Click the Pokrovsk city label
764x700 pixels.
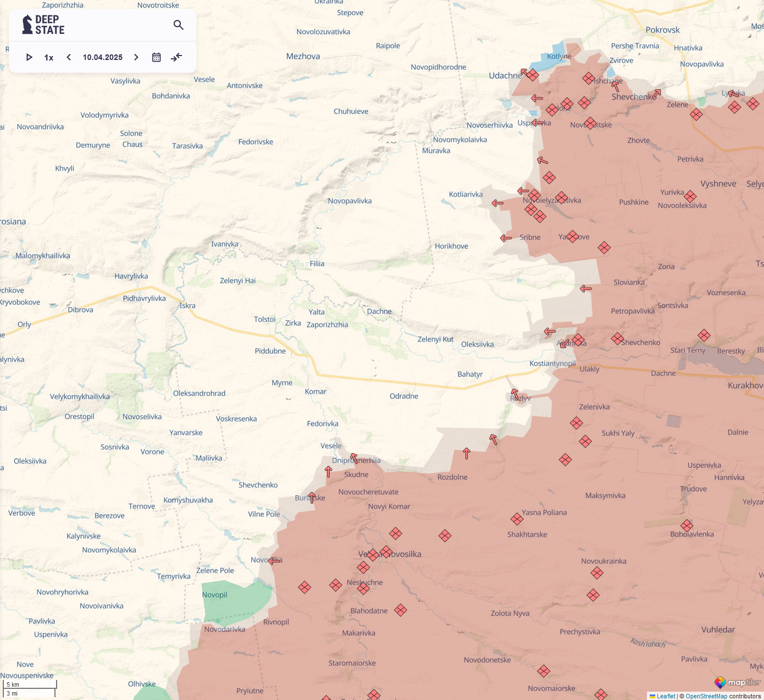(x=662, y=30)
